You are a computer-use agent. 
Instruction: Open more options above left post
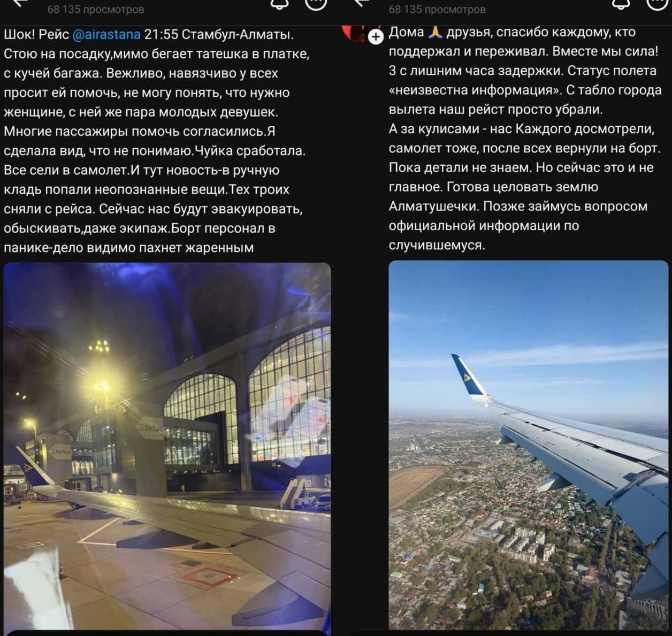coord(316,4)
